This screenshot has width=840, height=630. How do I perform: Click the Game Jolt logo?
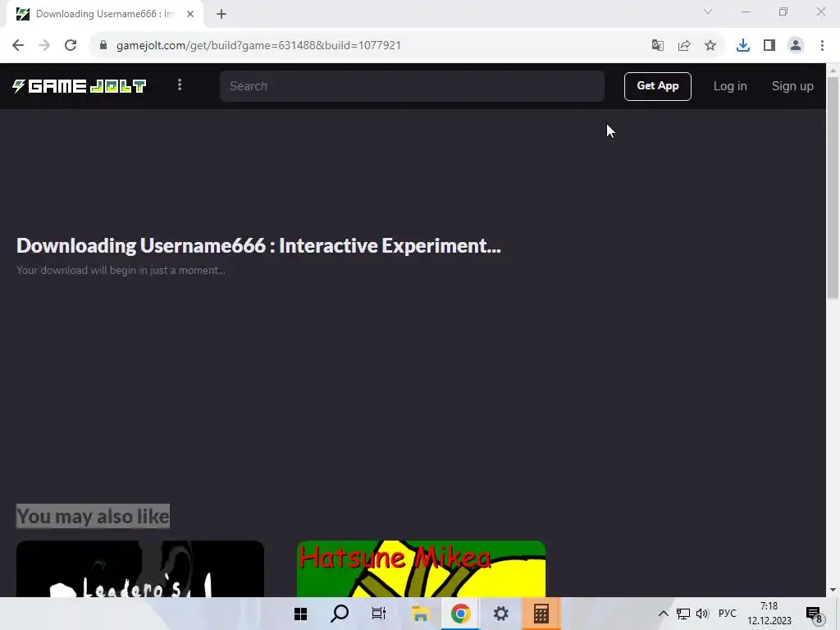pos(80,85)
